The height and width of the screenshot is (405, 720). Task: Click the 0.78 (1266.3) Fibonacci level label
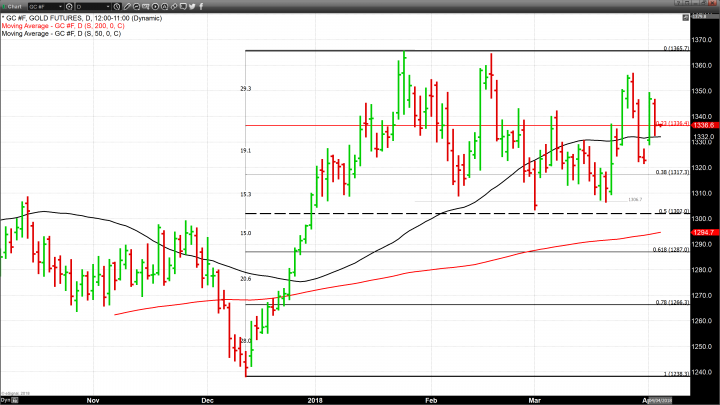(x=672, y=303)
